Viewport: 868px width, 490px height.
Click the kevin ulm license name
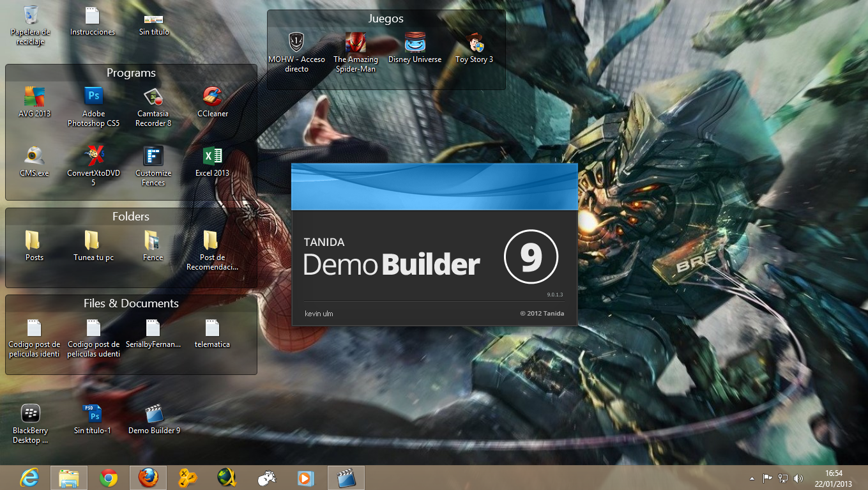click(x=319, y=314)
